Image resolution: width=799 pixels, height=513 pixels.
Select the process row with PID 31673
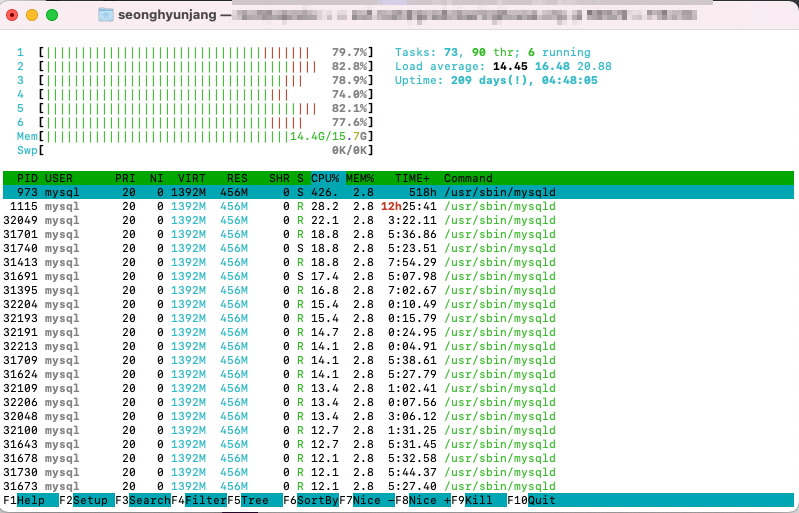pyautogui.click(x=398, y=487)
